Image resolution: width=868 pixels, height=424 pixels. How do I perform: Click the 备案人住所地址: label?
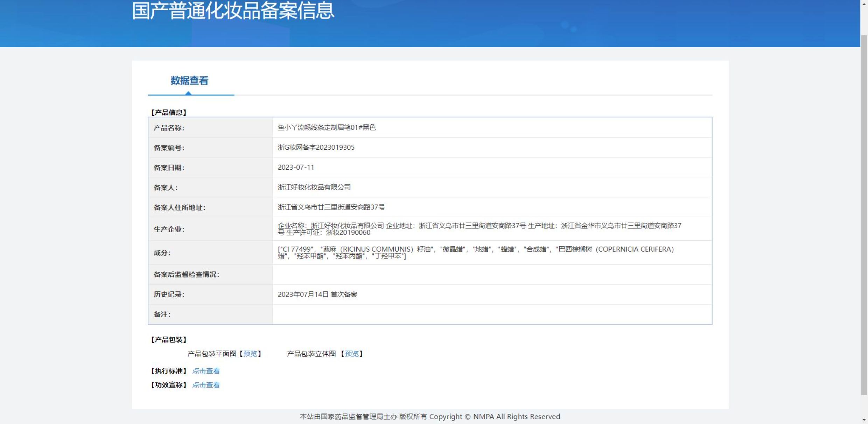tap(180, 207)
